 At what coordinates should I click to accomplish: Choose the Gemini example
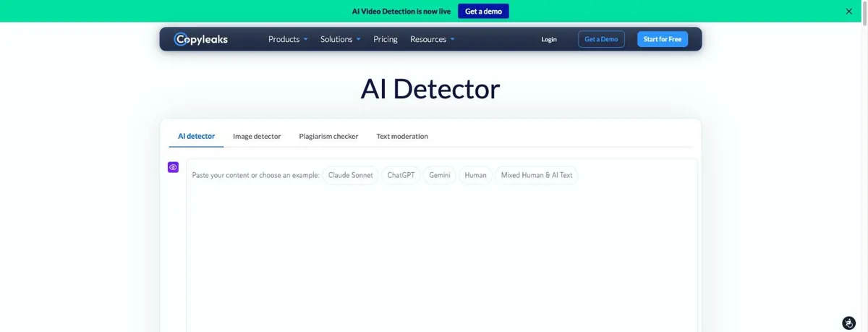coord(440,175)
